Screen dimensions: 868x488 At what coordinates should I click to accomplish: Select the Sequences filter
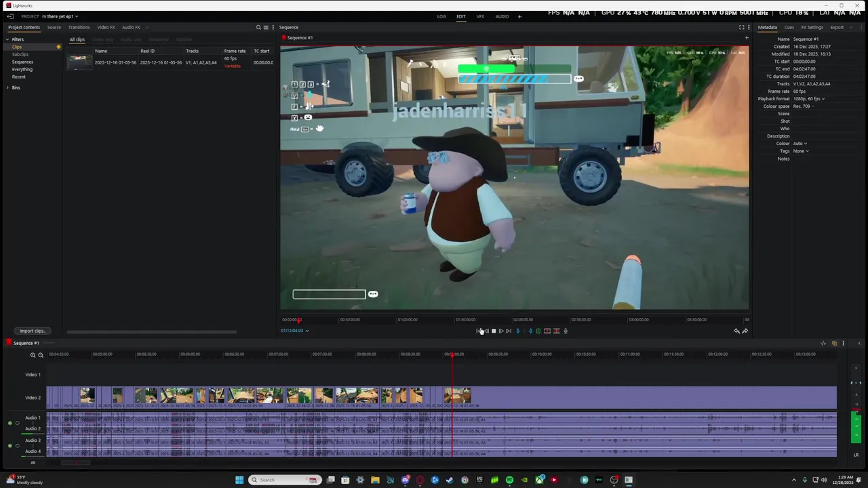click(22, 62)
